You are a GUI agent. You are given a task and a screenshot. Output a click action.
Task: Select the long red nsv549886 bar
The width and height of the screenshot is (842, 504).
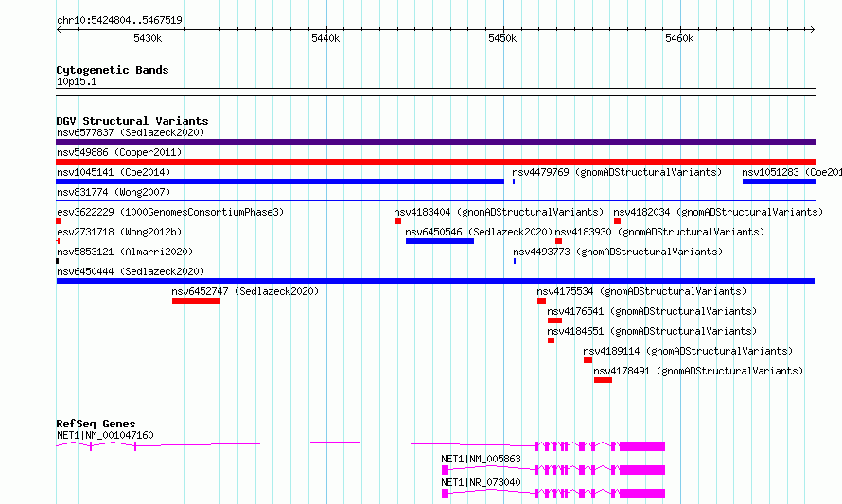click(x=435, y=162)
